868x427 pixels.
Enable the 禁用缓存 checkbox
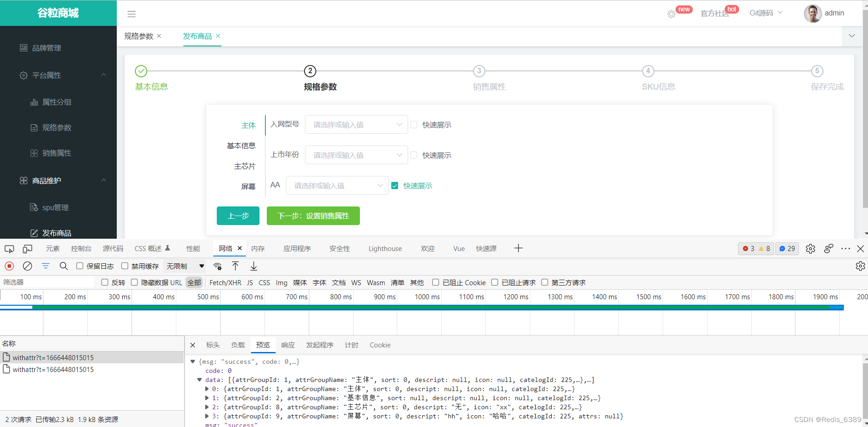pyautogui.click(x=125, y=266)
